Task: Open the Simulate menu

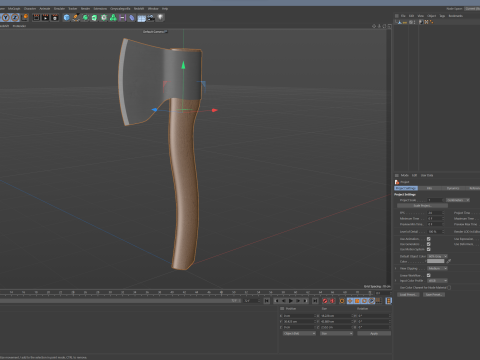Action: 59,8
